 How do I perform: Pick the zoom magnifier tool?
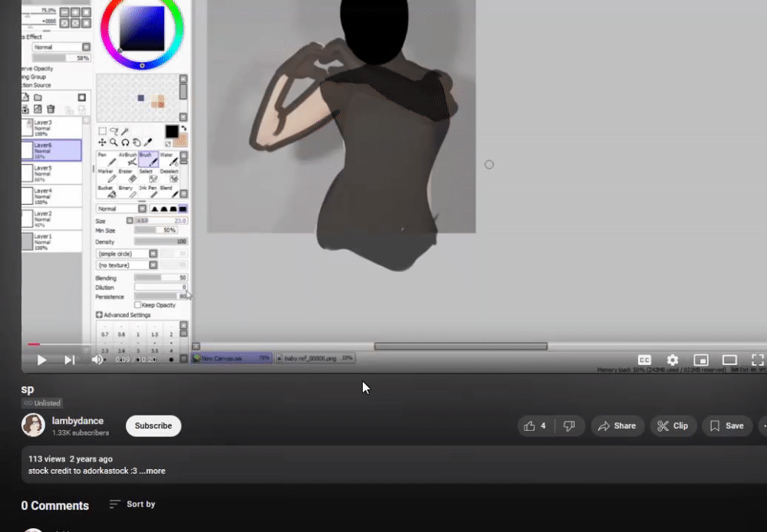114,143
